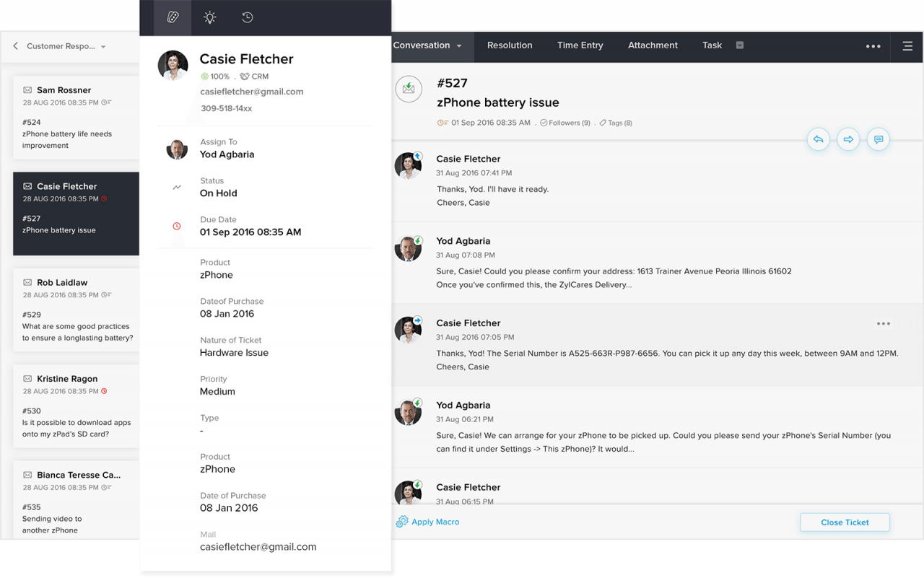The width and height of the screenshot is (924, 578).
Task: Switch layout with the hamburger list icon
Action: pos(907,45)
